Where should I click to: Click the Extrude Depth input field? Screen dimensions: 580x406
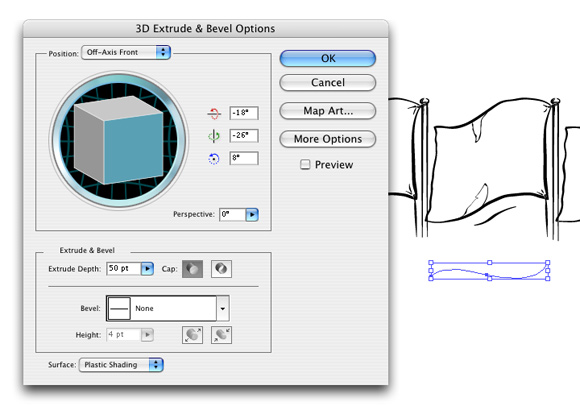[x=124, y=269]
